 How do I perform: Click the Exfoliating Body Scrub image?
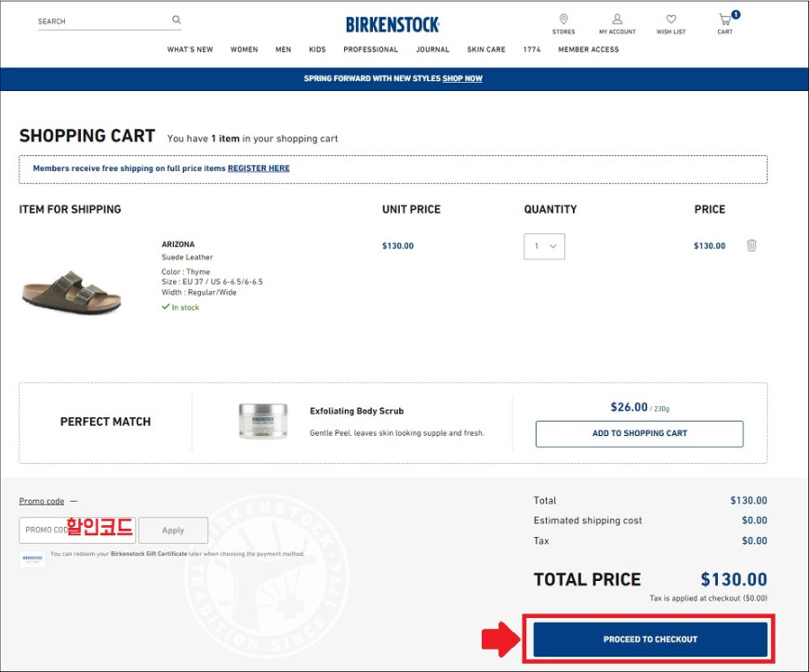click(263, 421)
